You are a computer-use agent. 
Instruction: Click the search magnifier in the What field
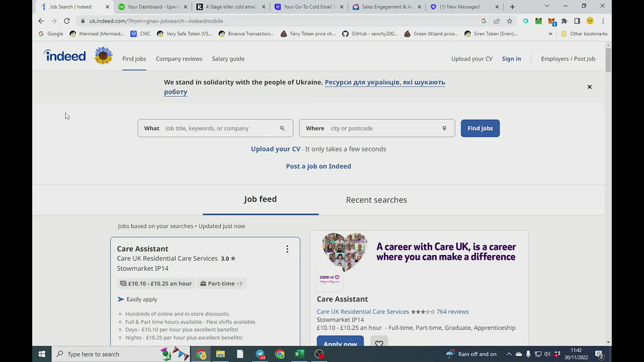coord(282,128)
